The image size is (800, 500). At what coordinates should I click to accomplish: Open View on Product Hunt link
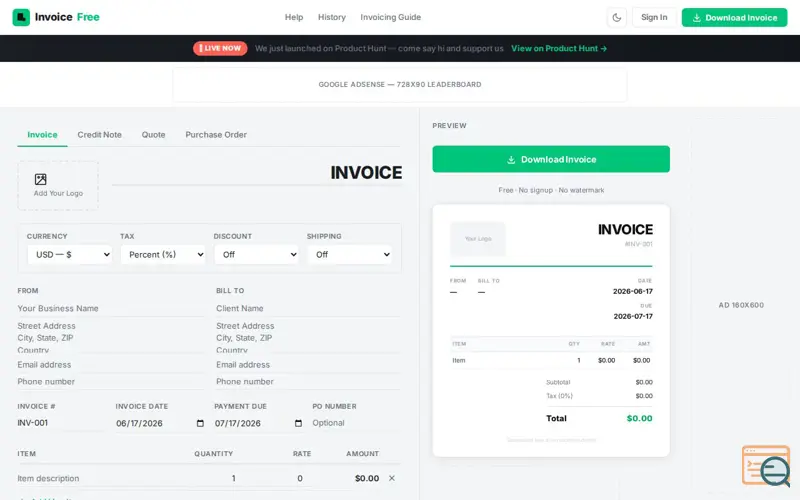(x=559, y=48)
